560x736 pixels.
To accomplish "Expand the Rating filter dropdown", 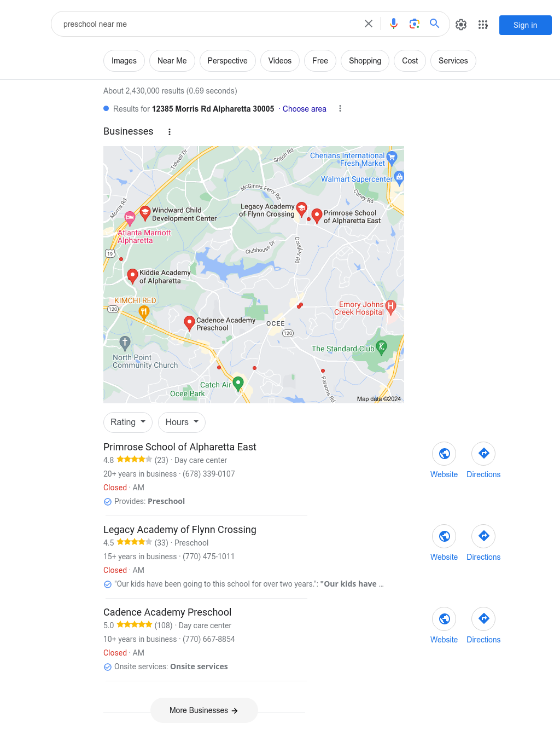I will pyautogui.click(x=128, y=422).
